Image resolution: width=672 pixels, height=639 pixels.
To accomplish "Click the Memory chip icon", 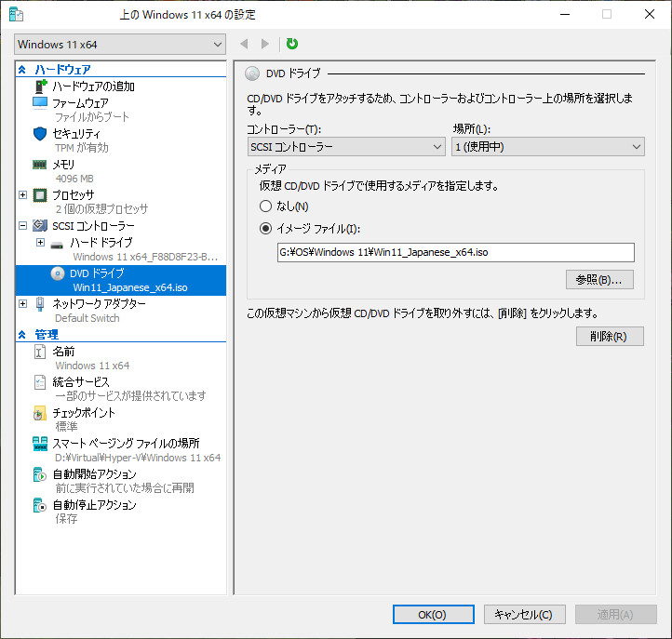I will coord(40,165).
